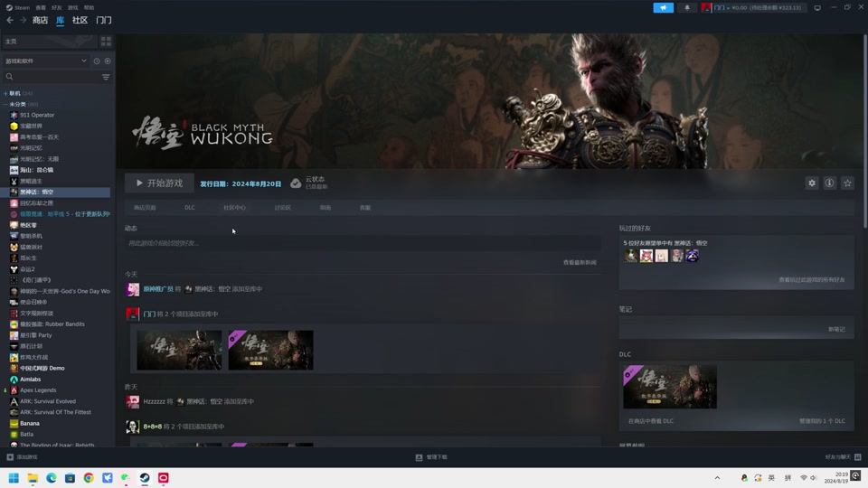Open 管理下载 downloads manager
Viewport: 868px width, 488px height.
(x=431, y=457)
